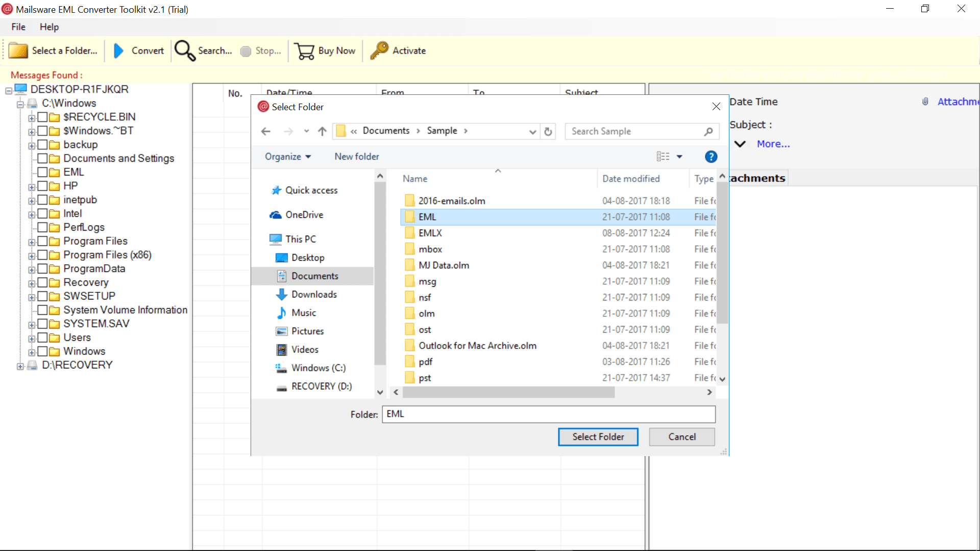Enable the Users folder checkbox
This screenshot has width=980, height=551.
pos(42,337)
